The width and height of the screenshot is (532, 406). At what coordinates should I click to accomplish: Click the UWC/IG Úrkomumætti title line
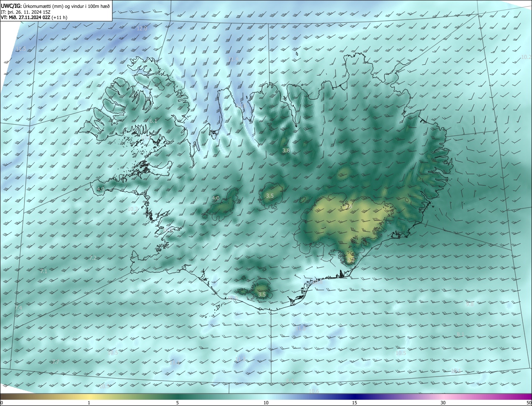[55, 5]
